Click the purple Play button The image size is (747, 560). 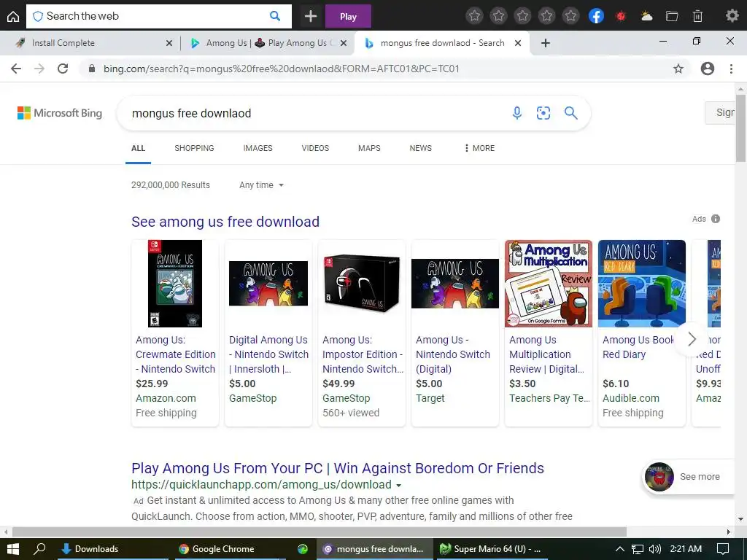click(348, 17)
